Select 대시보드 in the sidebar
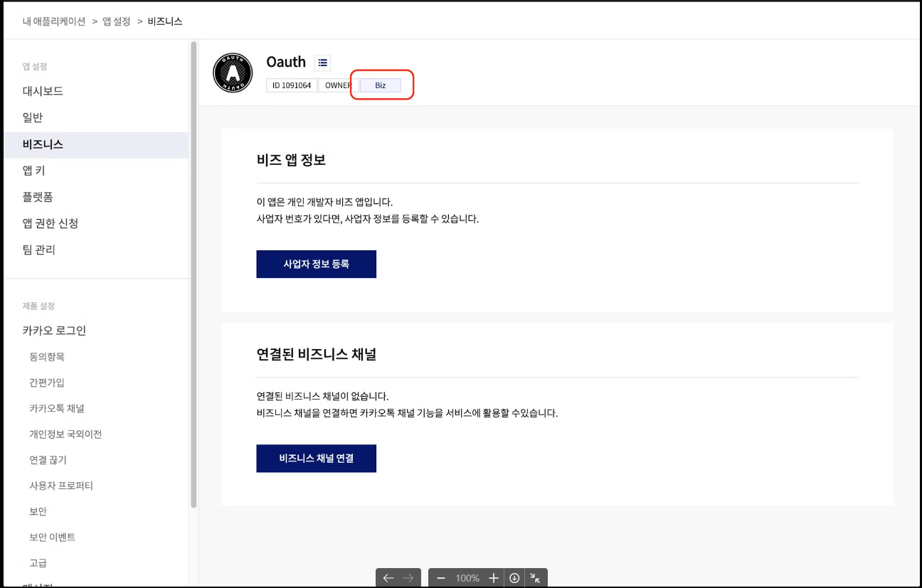Viewport: 922px width, 588px height. click(43, 91)
